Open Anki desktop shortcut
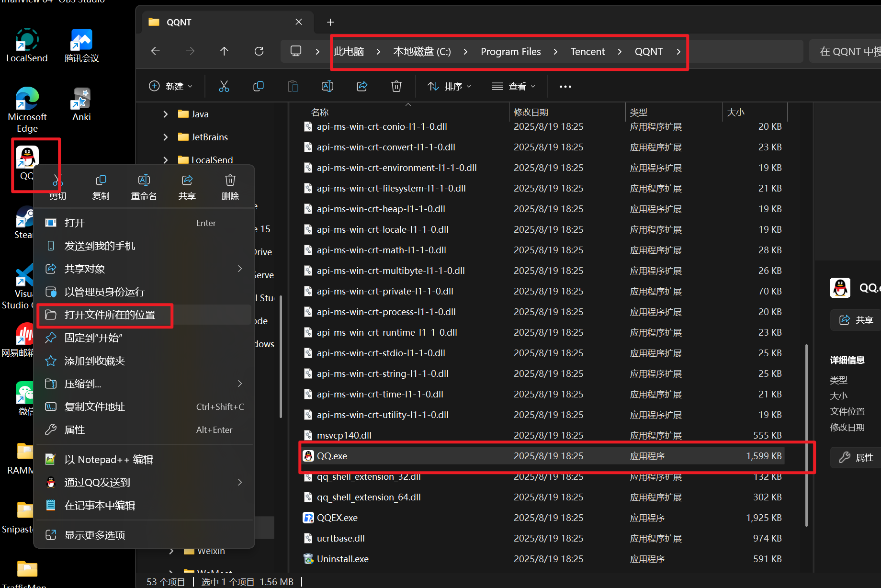881x588 pixels. point(81,104)
